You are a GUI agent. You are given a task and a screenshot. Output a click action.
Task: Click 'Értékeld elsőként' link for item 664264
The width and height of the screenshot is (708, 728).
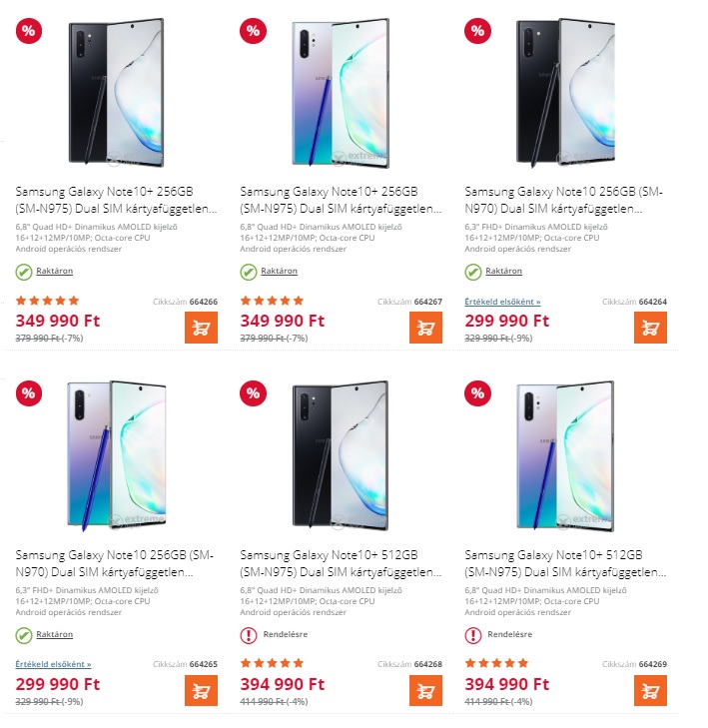[x=502, y=301]
